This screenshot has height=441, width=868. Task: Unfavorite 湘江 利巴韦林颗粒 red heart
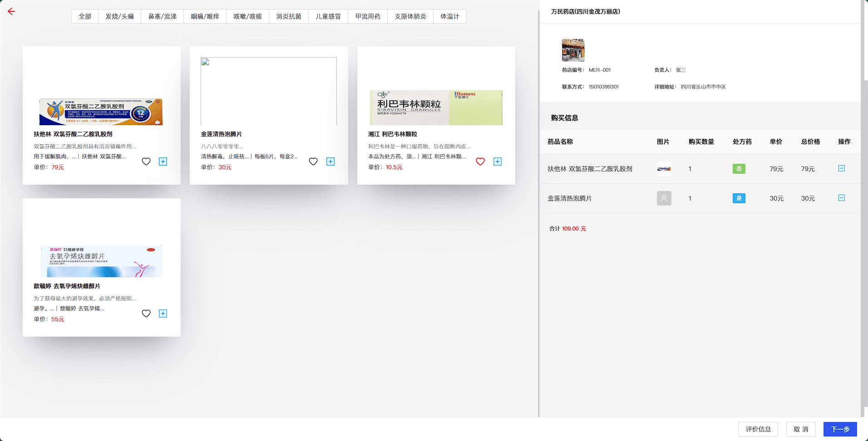[480, 162]
